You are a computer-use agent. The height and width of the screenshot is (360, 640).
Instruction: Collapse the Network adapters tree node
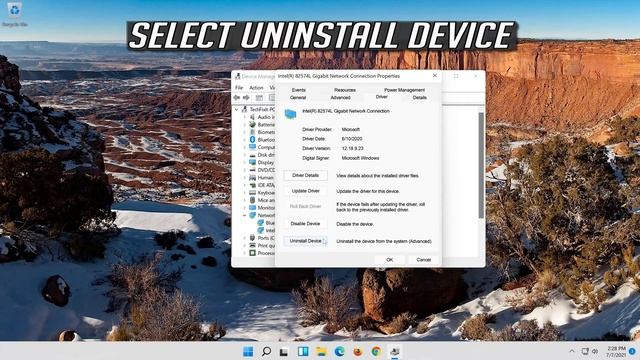click(x=245, y=215)
